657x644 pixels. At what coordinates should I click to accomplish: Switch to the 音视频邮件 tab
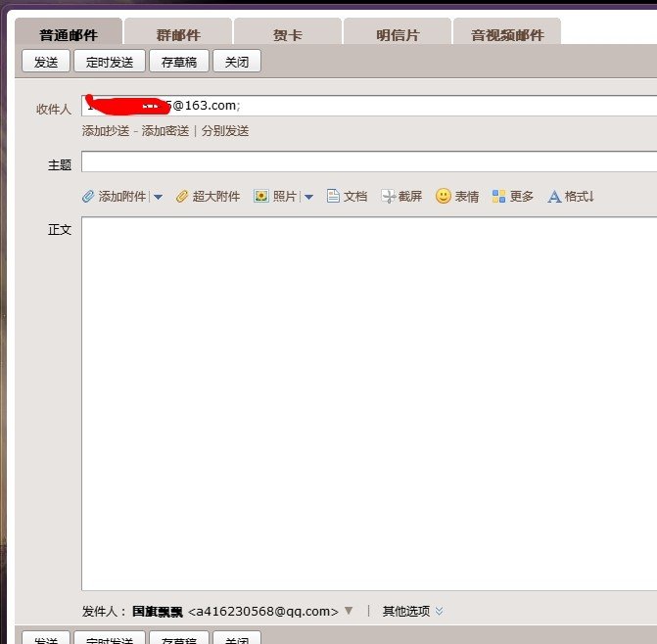[x=507, y=32]
